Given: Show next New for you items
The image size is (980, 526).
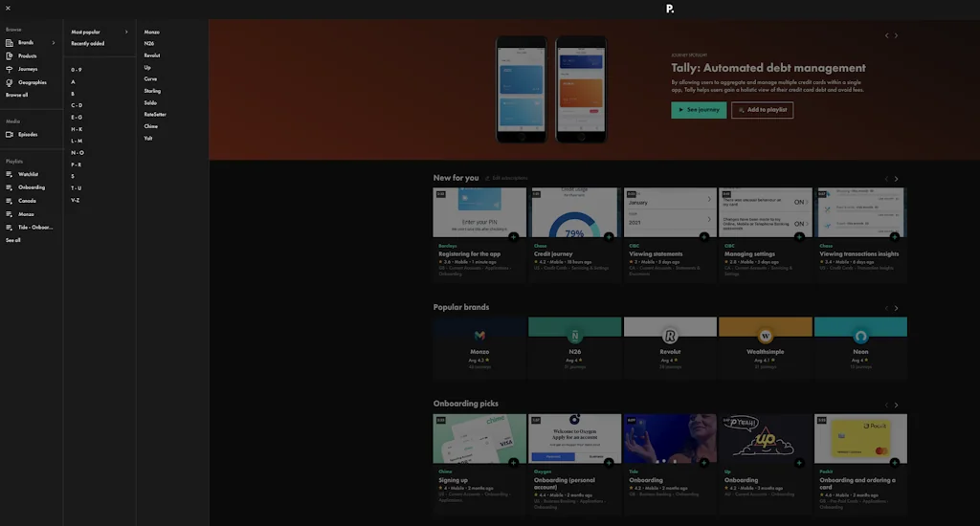Looking at the screenshot, I should 896,179.
